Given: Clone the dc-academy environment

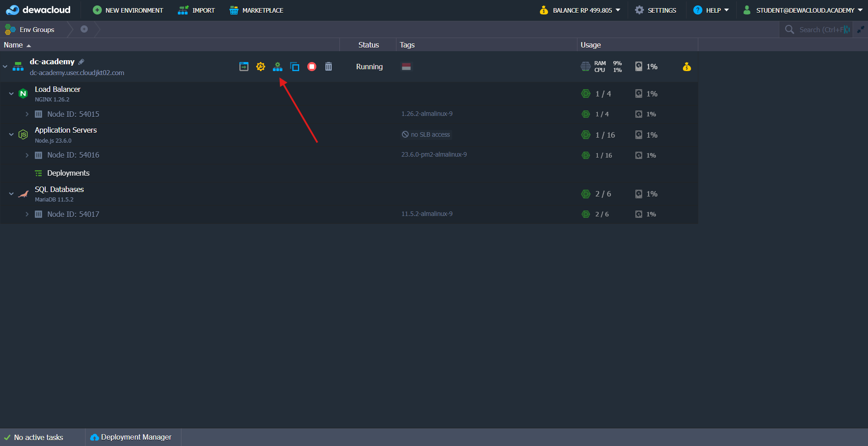Looking at the screenshot, I should 295,67.
